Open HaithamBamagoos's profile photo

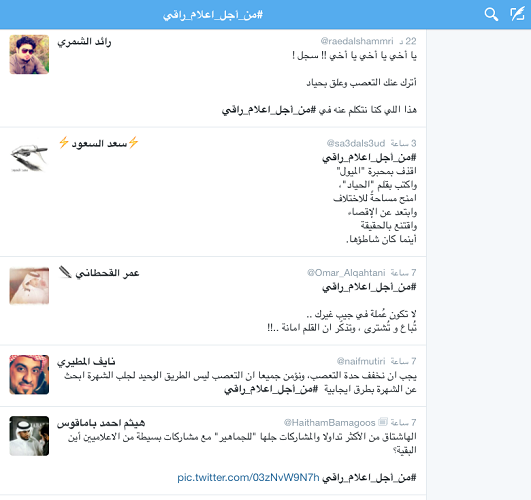(29, 436)
